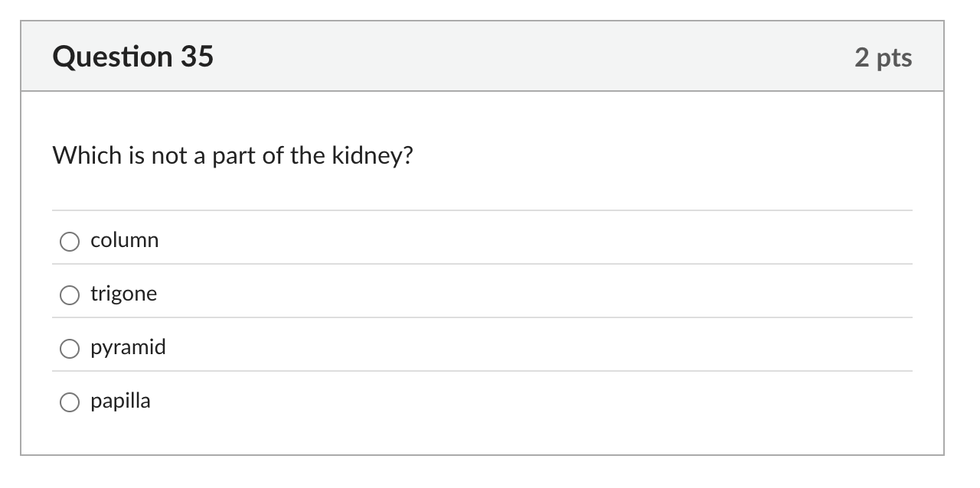Select the radio button for 'trigone'
The width and height of the screenshot is (980, 488).
[x=70, y=294]
